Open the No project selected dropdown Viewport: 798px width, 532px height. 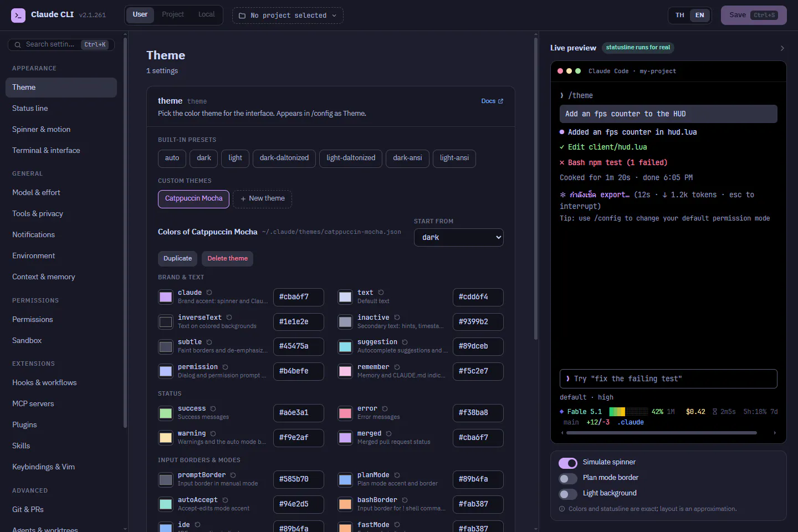(x=288, y=16)
